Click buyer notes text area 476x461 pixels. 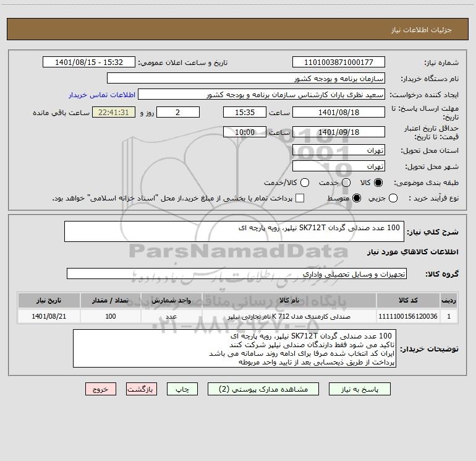pyautogui.click(x=234, y=348)
